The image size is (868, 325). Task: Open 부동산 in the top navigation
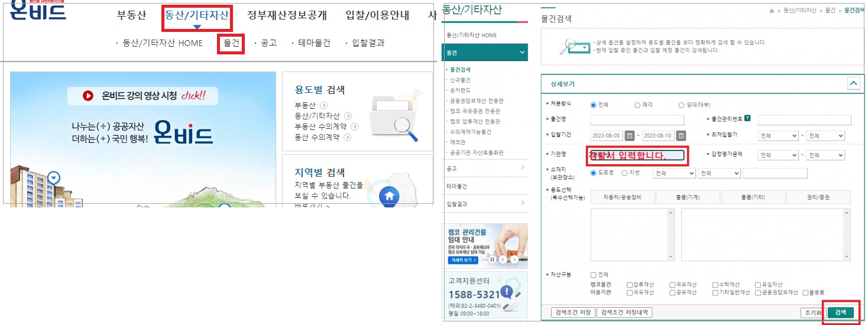click(131, 15)
